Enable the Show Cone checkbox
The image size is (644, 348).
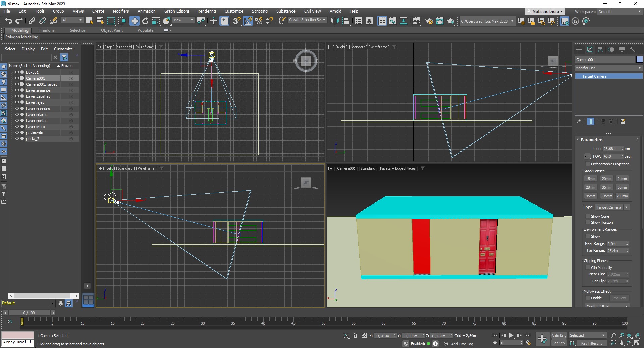[x=587, y=216]
